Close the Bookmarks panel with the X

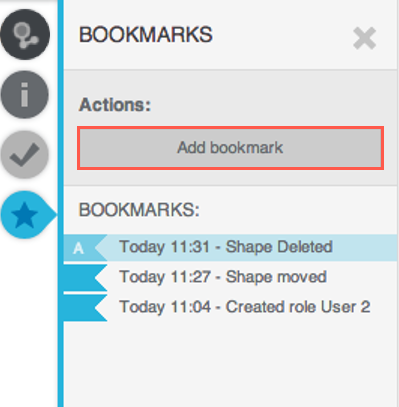coord(364,39)
